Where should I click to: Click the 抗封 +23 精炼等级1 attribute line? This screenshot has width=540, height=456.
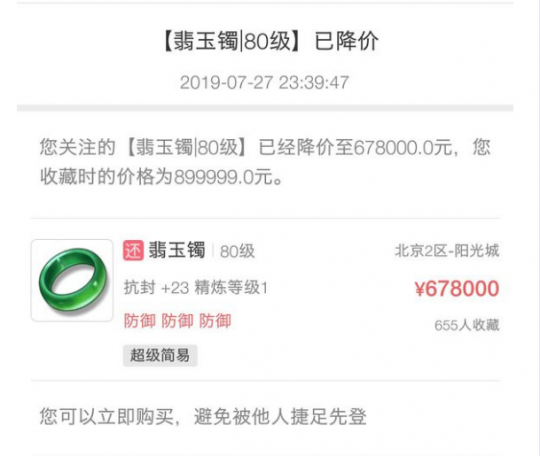(x=196, y=287)
